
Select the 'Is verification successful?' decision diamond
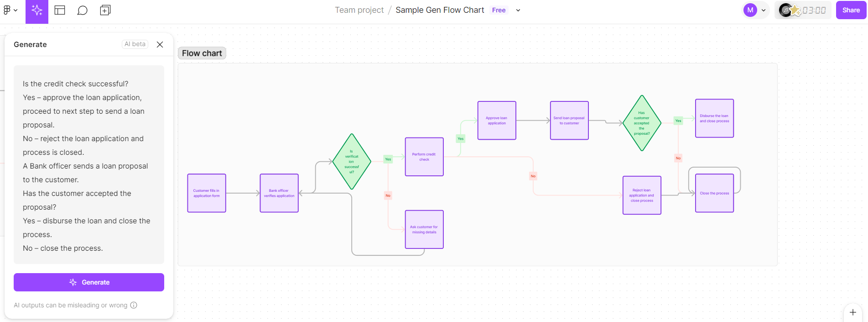352,162
